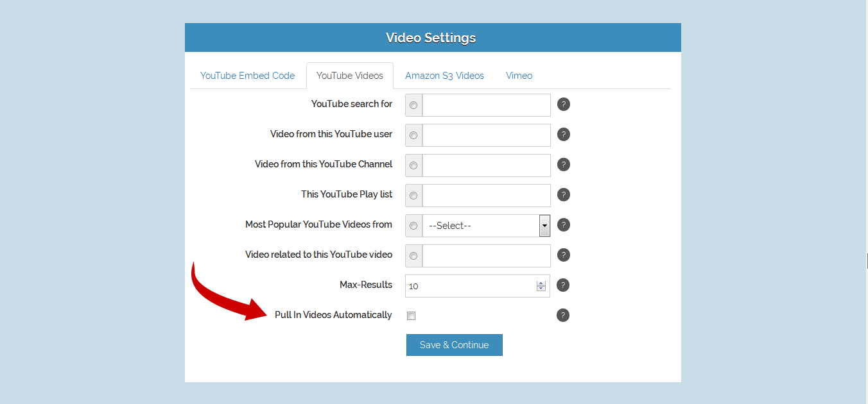
Task: Open help icon for Video from this YouTube Channel
Action: pyautogui.click(x=563, y=165)
